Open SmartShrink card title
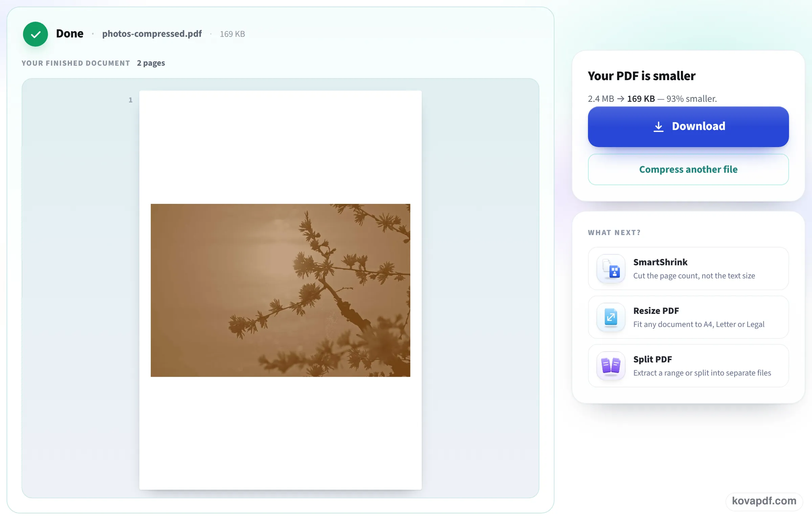The height and width of the screenshot is (520, 812). pos(660,262)
